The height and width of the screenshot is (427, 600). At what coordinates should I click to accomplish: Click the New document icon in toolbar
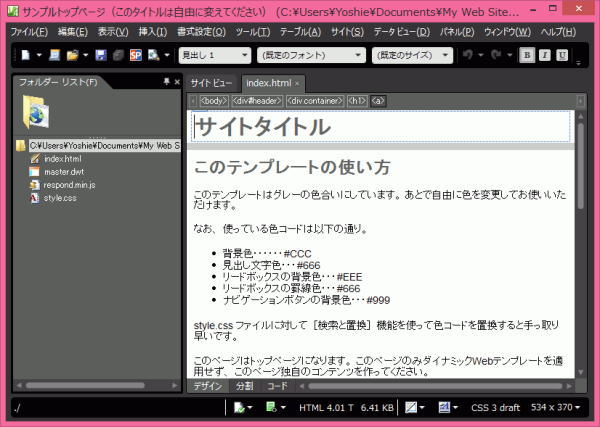23,55
